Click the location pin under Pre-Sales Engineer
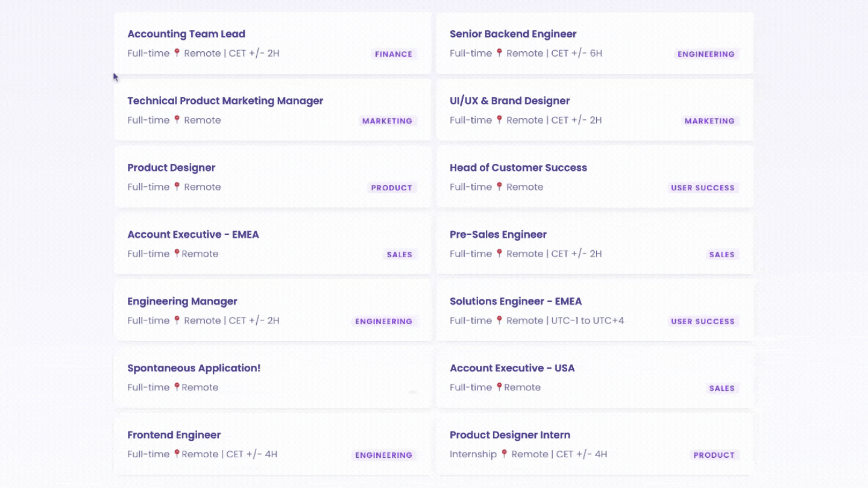The image size is (868, 488). (x=499, y=254)
